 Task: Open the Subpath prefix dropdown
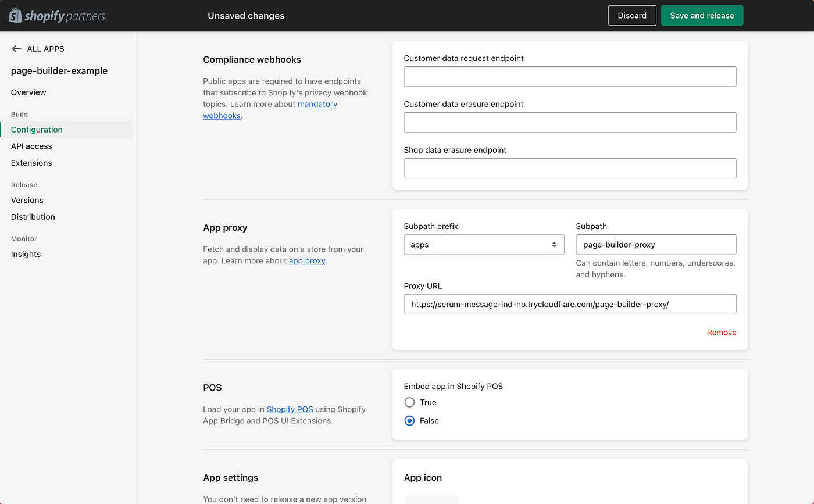pos(484,245)
